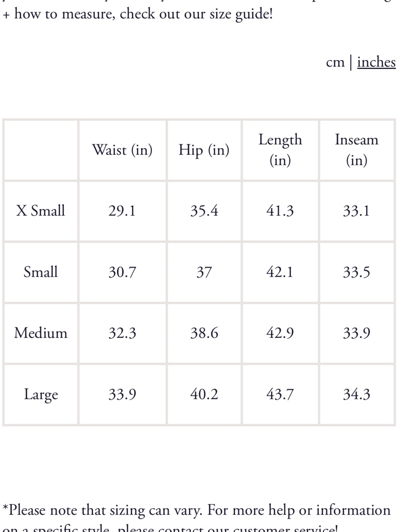
Task: Click X Small length value 41.3
Action: (280, 211)
